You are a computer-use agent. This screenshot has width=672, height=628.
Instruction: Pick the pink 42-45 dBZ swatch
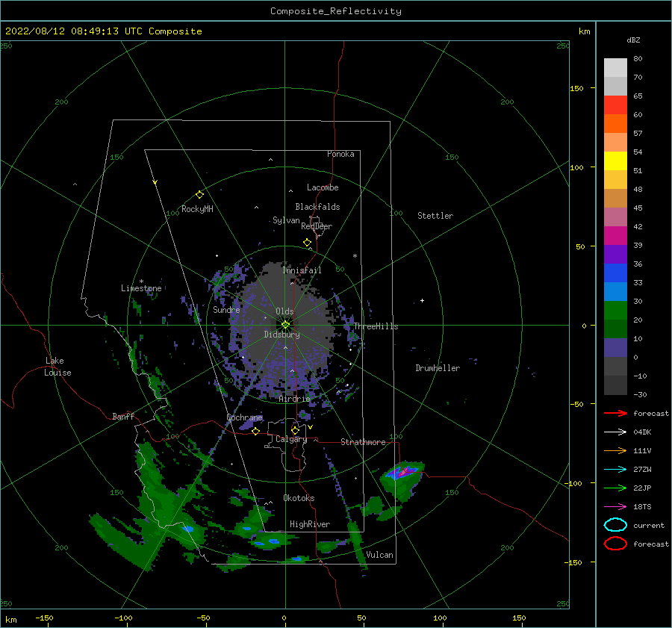click(x=615, y=217)
